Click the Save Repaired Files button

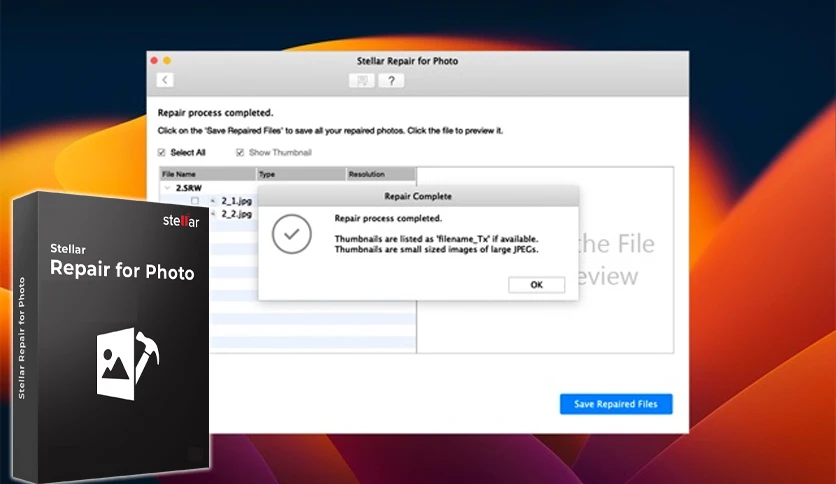pos(616,404)
